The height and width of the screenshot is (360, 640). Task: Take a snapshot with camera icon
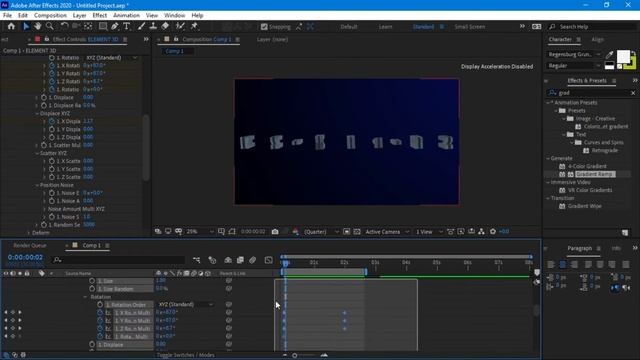point(275,232)
